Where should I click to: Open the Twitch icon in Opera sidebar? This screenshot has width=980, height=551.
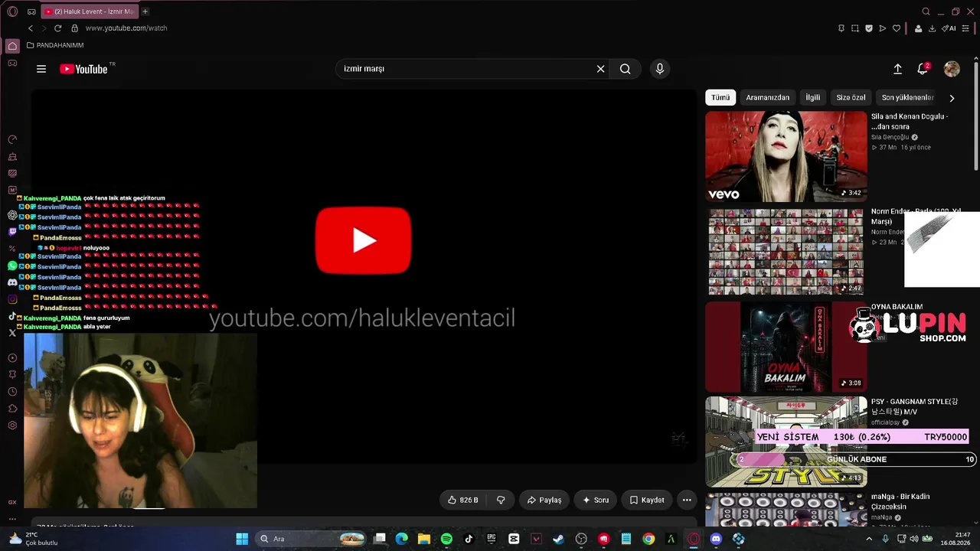(x=12, y=231)
